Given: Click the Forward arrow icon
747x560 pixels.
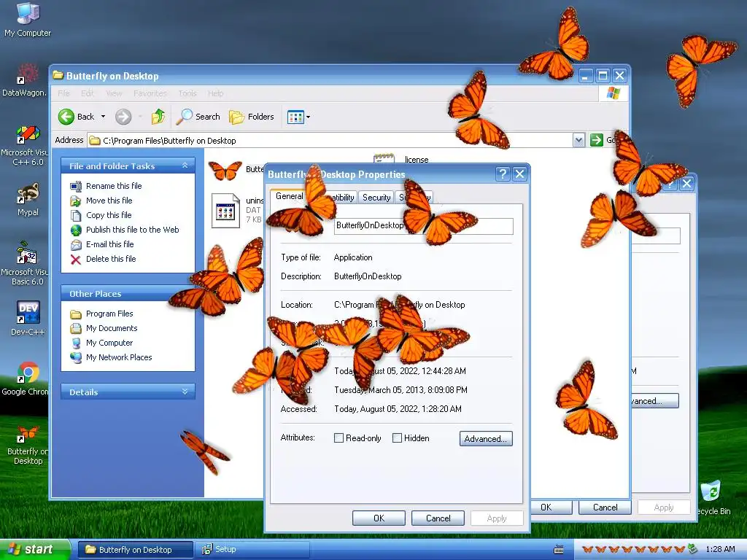Looking at the screenshot, I should coord(123,117).
